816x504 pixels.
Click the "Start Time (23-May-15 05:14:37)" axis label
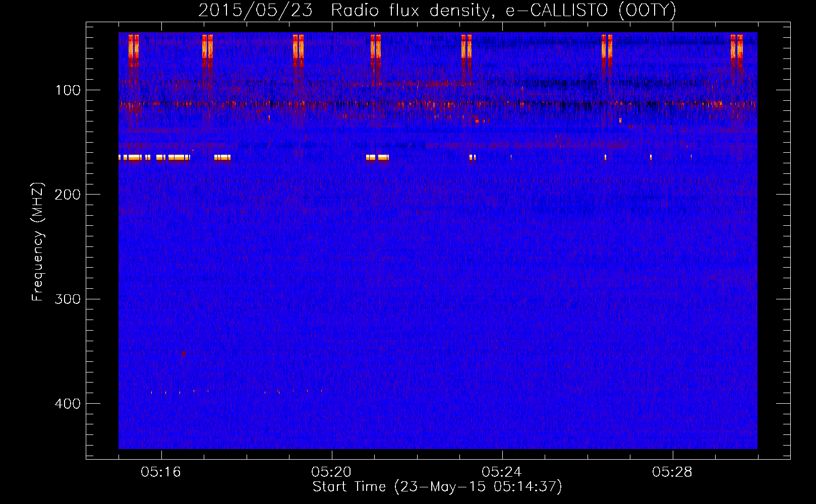[x=437, y=487]
